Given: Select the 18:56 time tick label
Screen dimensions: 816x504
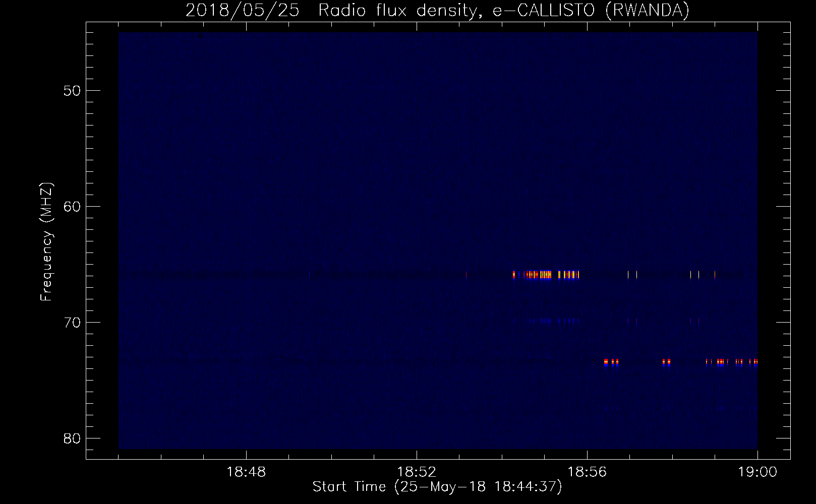Looking at the screenshot, I should pyautogui.click(x=587, y=472).
